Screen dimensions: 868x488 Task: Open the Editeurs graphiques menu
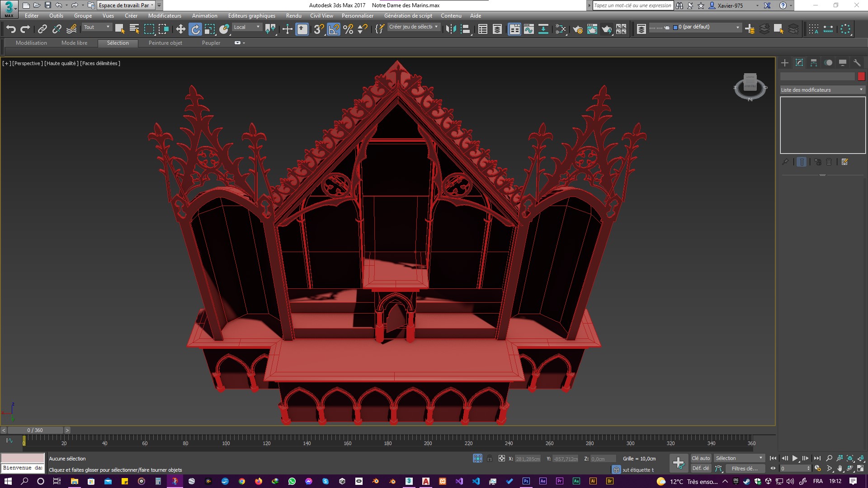[x=251, y=16]
